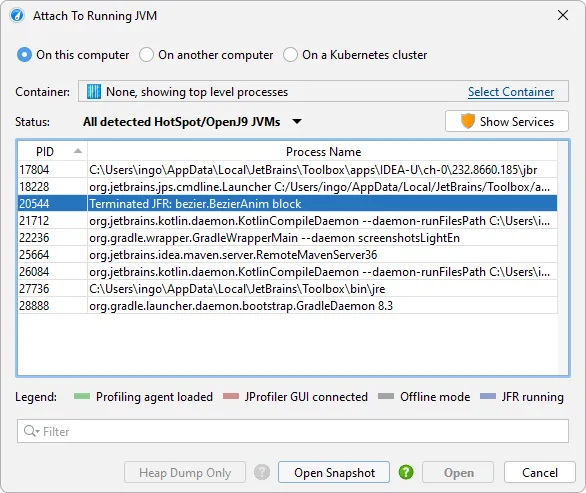Select the GradleWrapperMain process row

[x=287, y=238]
